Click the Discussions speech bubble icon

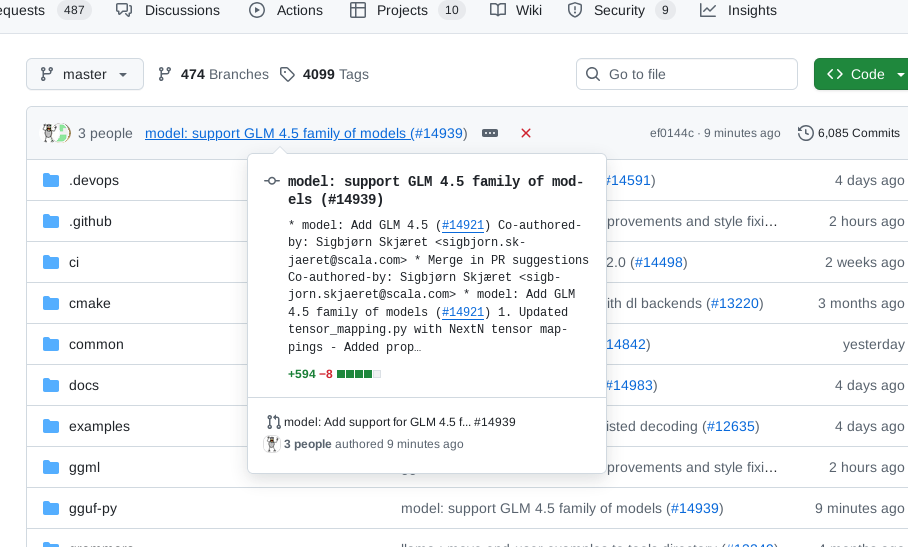coord(124,10)
